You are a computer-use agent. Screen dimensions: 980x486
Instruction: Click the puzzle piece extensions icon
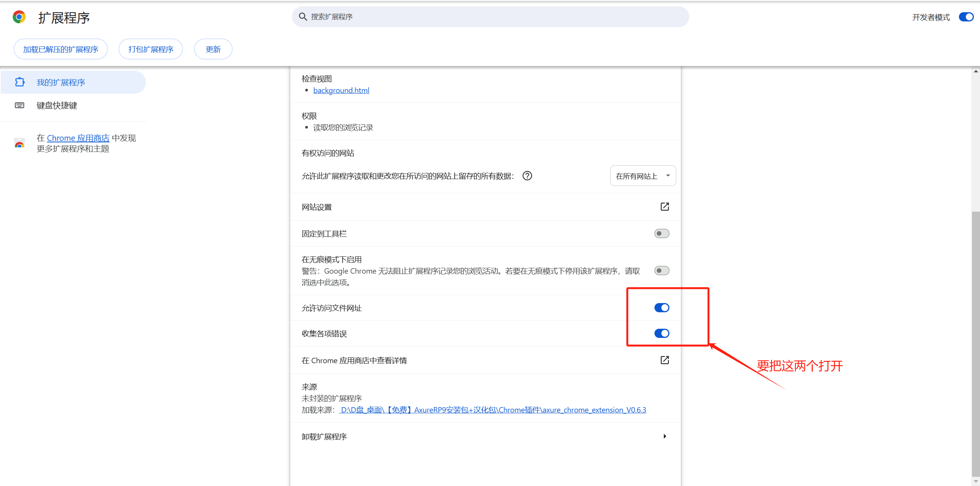20,82
